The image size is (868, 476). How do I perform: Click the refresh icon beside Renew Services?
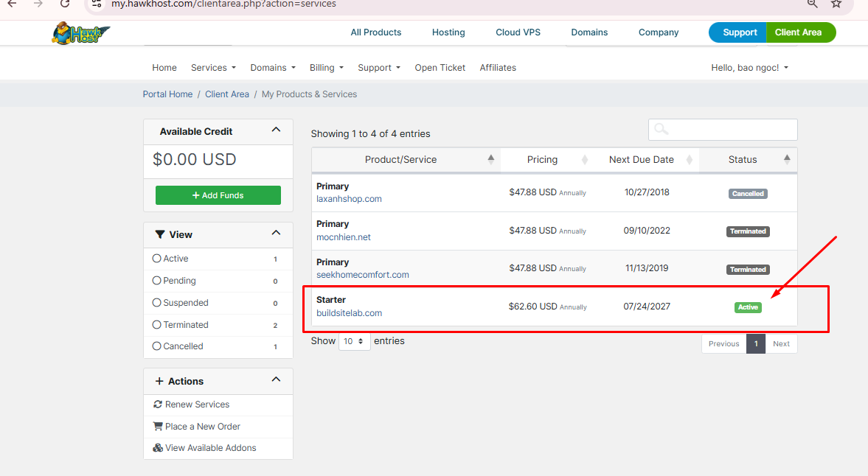(x=158, y=404)
